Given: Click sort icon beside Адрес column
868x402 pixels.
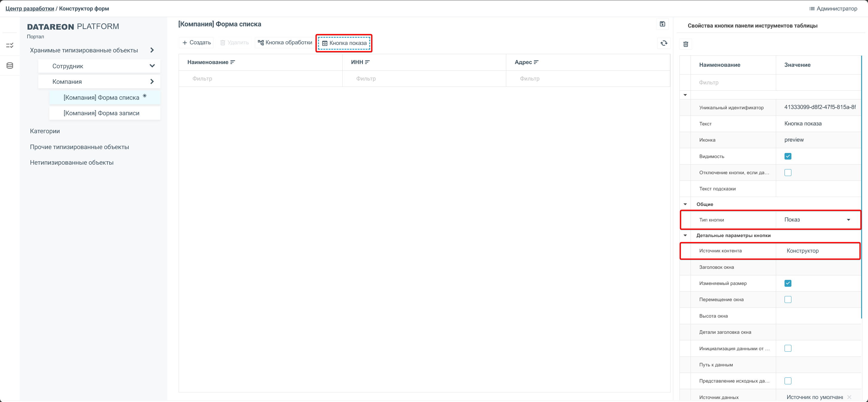Looking at the screenshot, I should (536, 62).
